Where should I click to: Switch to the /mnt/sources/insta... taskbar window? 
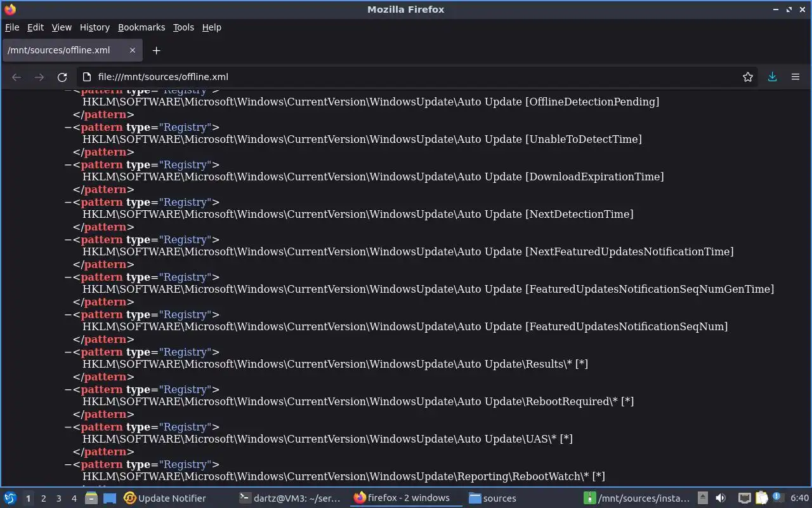pos(637,498)
